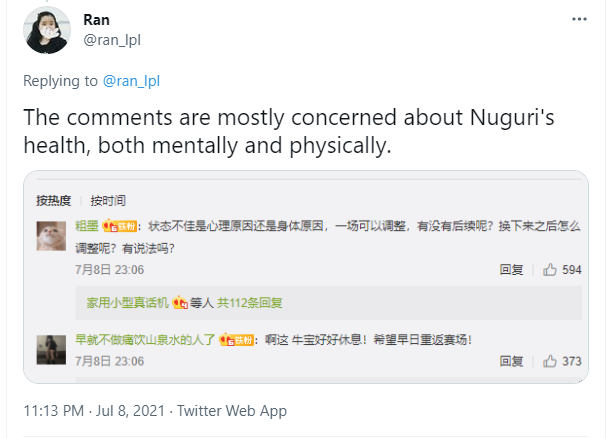Click the fan badge next to 粗墨
This screenshot has height=439, width=607.
pyautogui.click(x=119, y=226)
